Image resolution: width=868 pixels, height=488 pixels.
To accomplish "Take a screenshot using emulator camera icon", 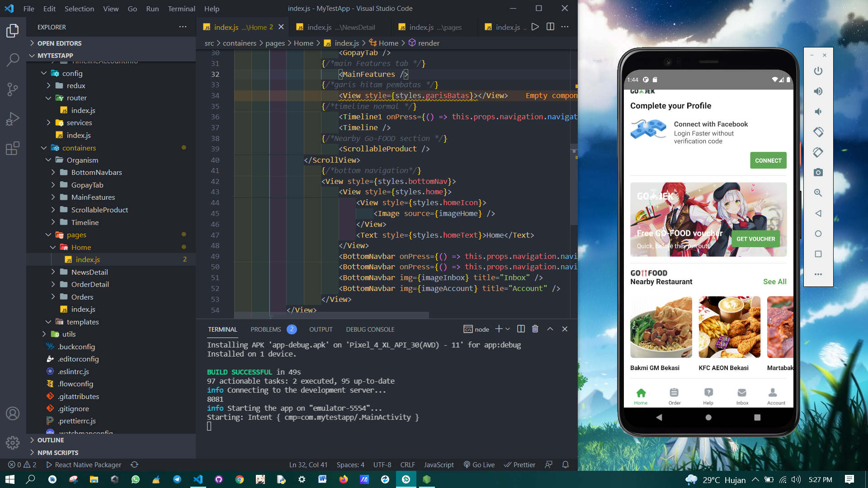I will [818, 172].
